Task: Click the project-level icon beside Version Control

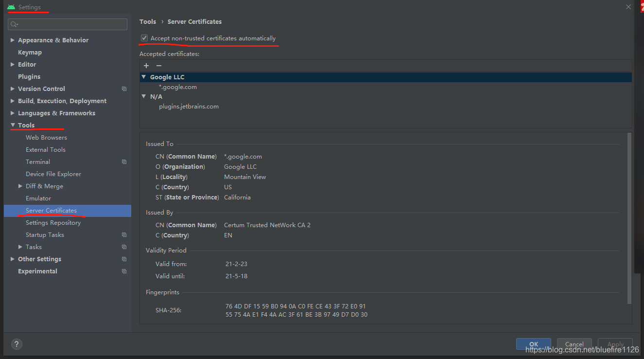Action: pos(124,89)
